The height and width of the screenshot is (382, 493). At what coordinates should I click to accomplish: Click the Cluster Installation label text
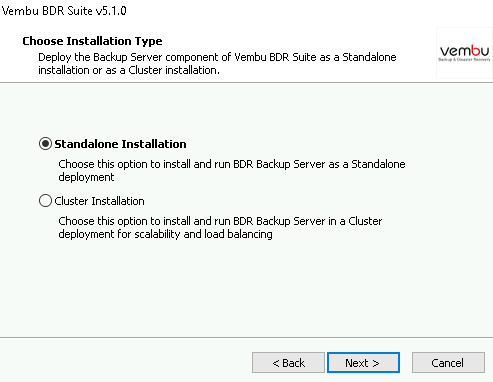99,201
